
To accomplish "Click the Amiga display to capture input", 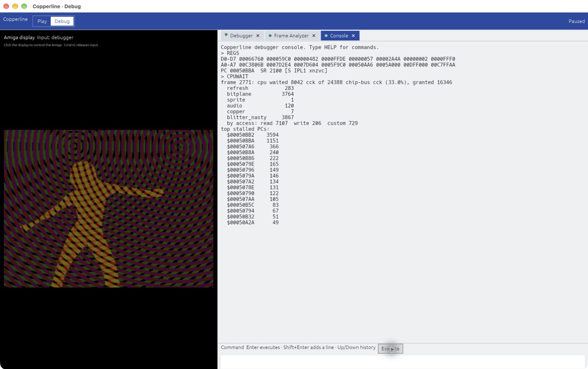I will (109, 209).
